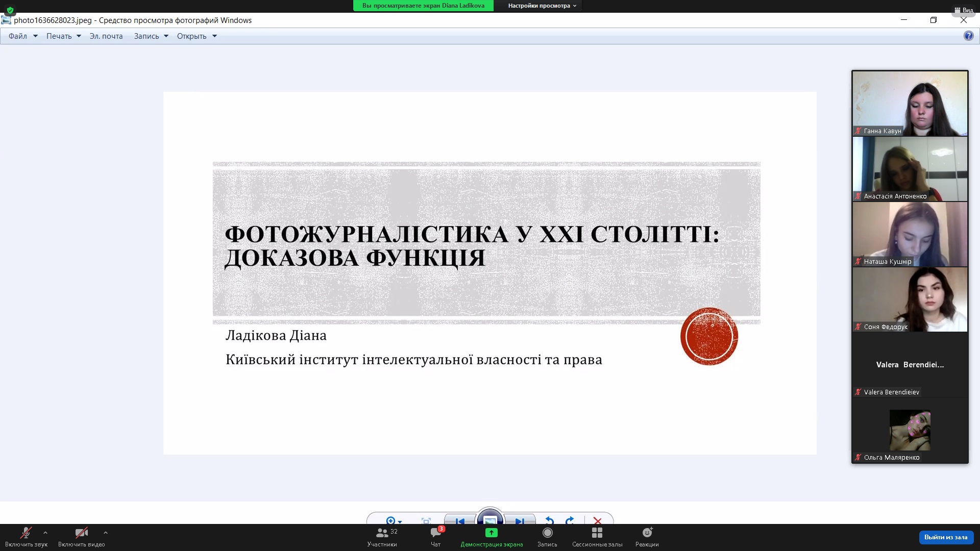This screenshot has width=980, height=551.
Task: Toggle the Вид view layout button
Action: tap(964, 10)
